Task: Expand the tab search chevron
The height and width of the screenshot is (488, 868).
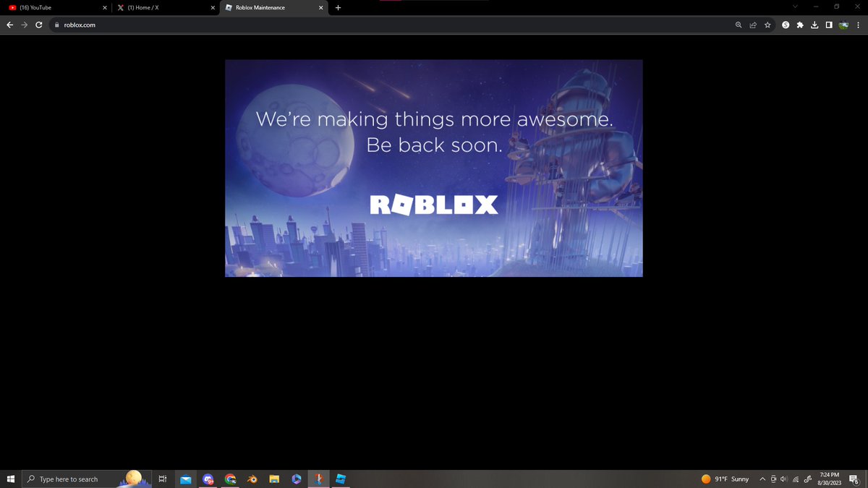Action: coord(795,7)
